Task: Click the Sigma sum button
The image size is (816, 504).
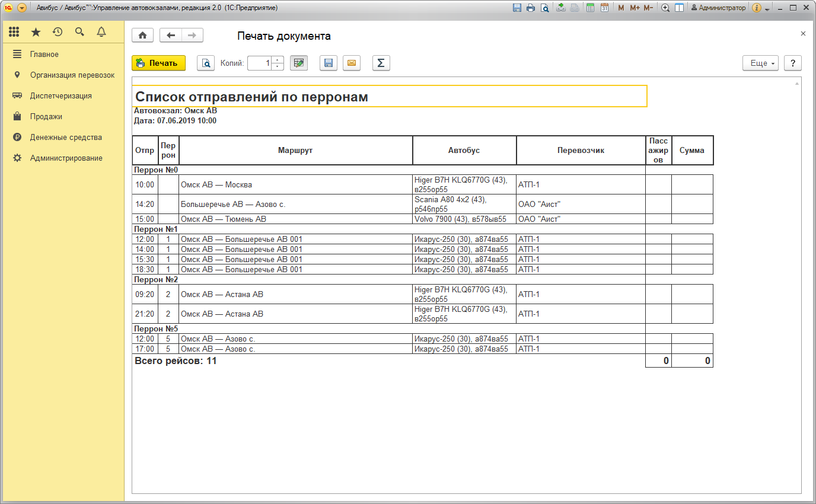Action: pos(381,63)
